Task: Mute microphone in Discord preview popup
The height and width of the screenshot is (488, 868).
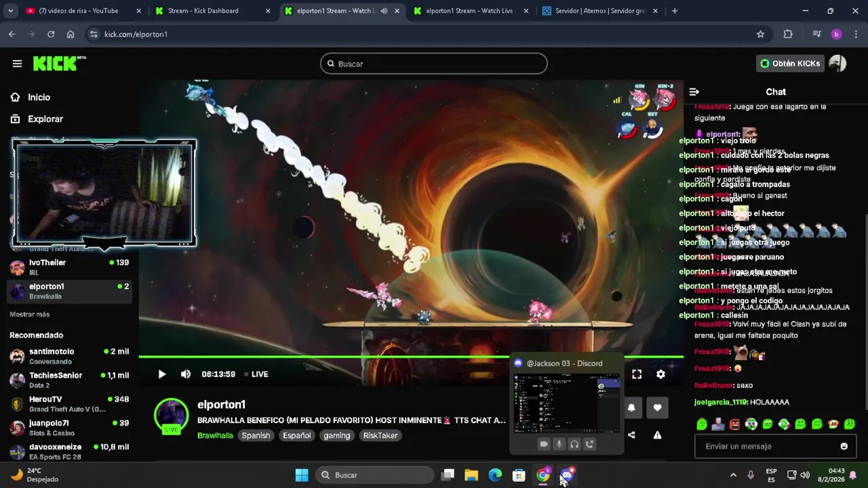Action: tap(559, 444)
